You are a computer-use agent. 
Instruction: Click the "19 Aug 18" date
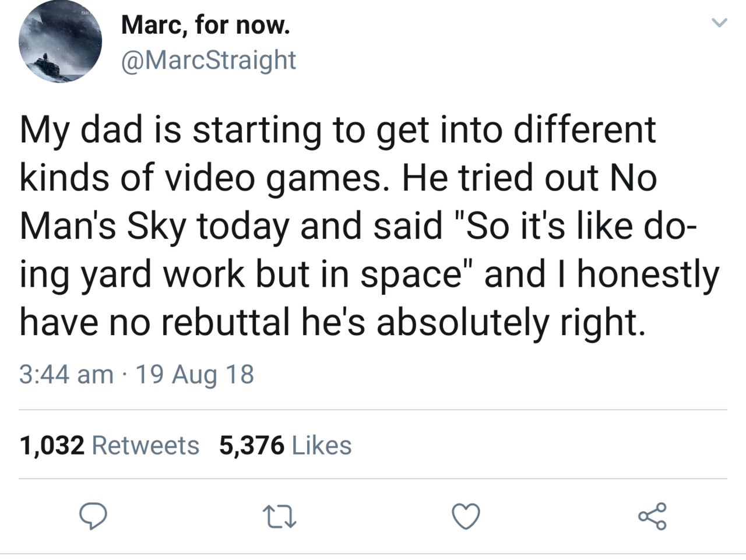(194, 374)
